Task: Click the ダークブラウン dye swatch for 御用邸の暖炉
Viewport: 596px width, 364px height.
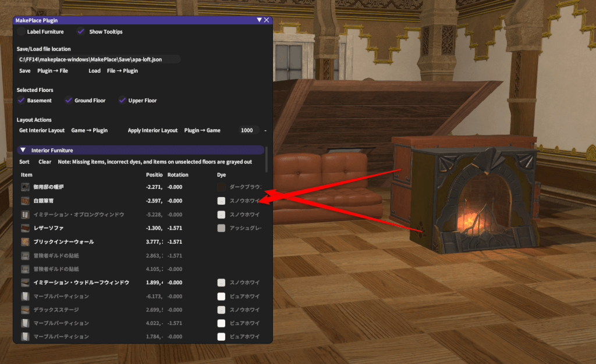Action: coord(221,187)
